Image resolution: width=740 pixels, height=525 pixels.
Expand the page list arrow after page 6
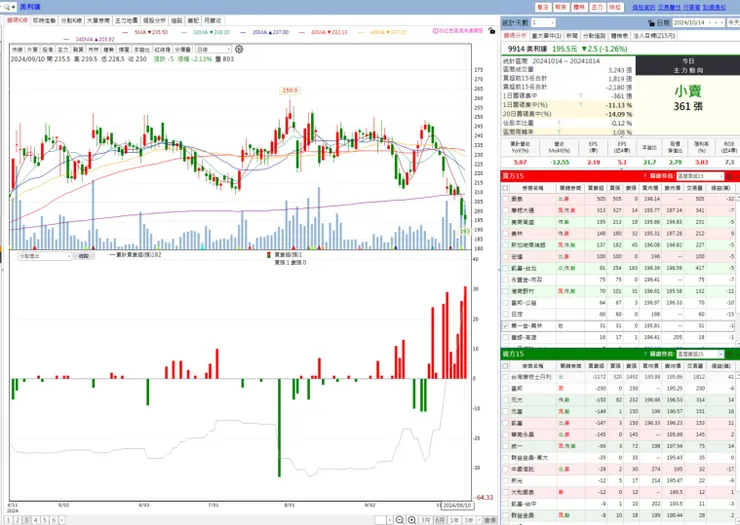[62, 520]
